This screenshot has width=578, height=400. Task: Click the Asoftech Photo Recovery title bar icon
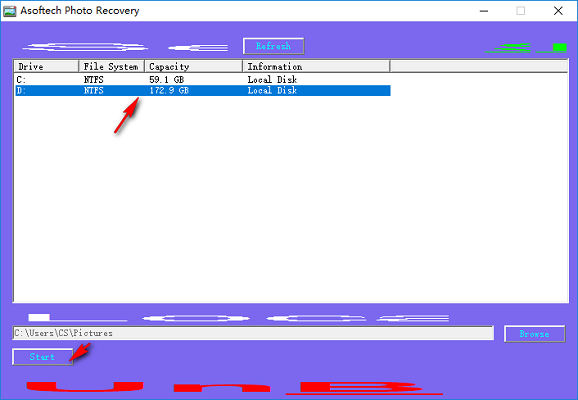tap(10, 11)
